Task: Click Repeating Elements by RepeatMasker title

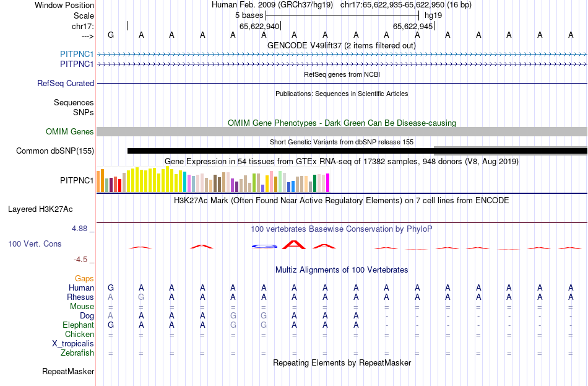Action: pyautogui.click(x=342, y=362)
